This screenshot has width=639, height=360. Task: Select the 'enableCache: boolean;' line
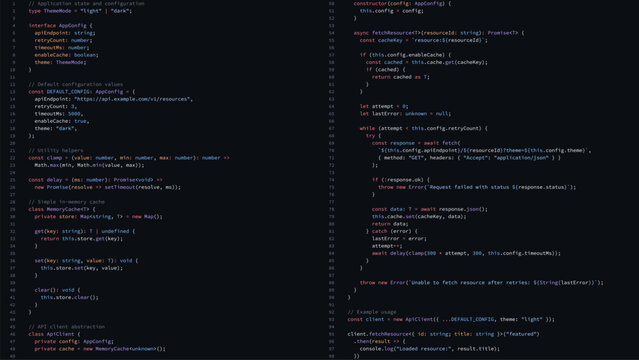pyautogui.click(x=66, y=55)
